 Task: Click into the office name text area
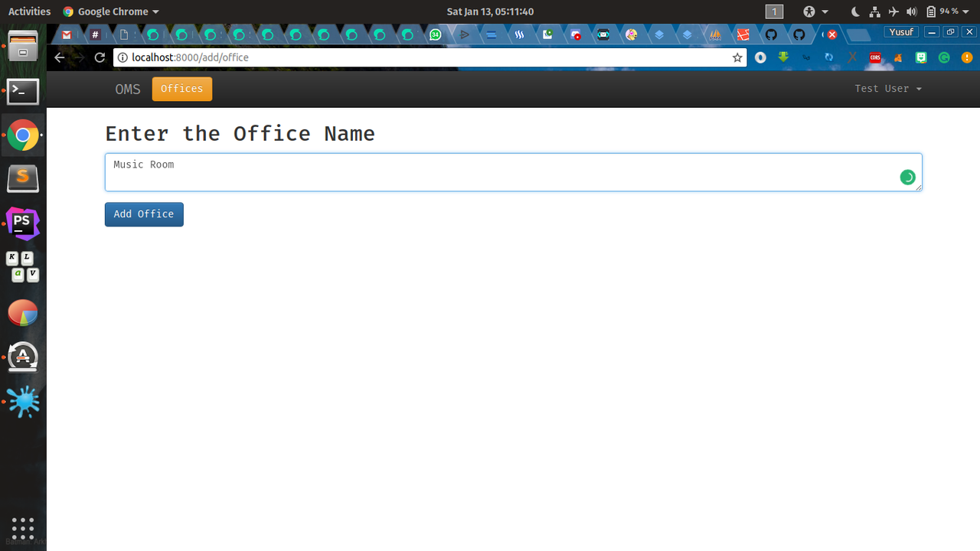tap(513, 172)
